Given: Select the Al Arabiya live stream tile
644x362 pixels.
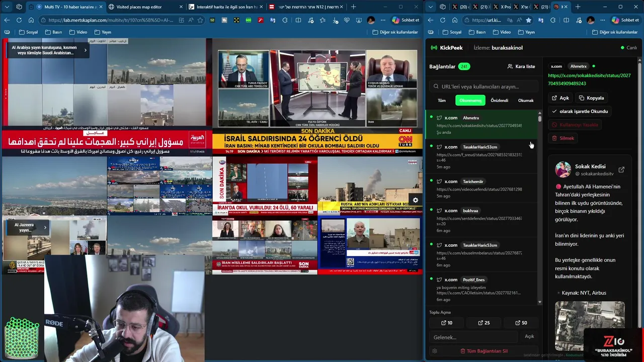Looking at the screenshot, I should [107, 97].
